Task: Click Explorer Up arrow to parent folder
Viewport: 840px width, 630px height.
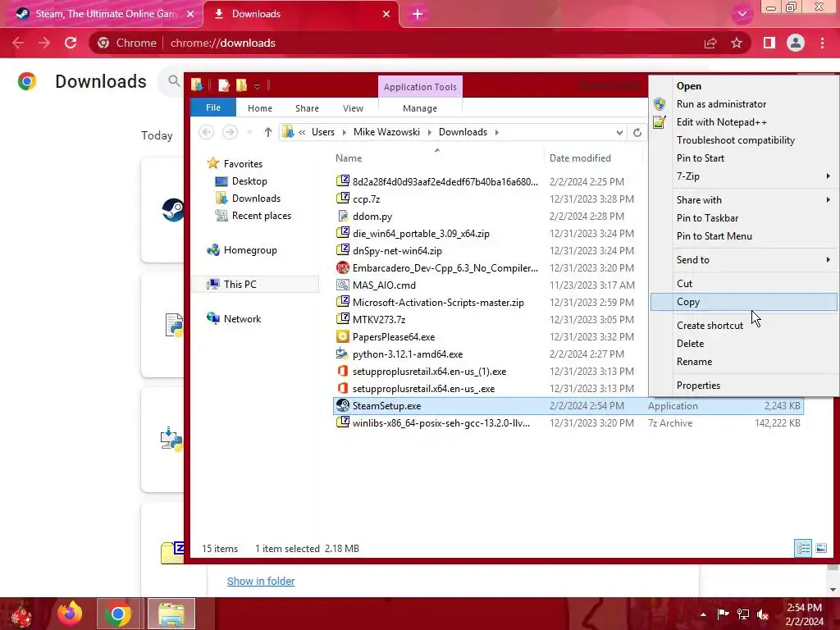Action: coord(268,132)
